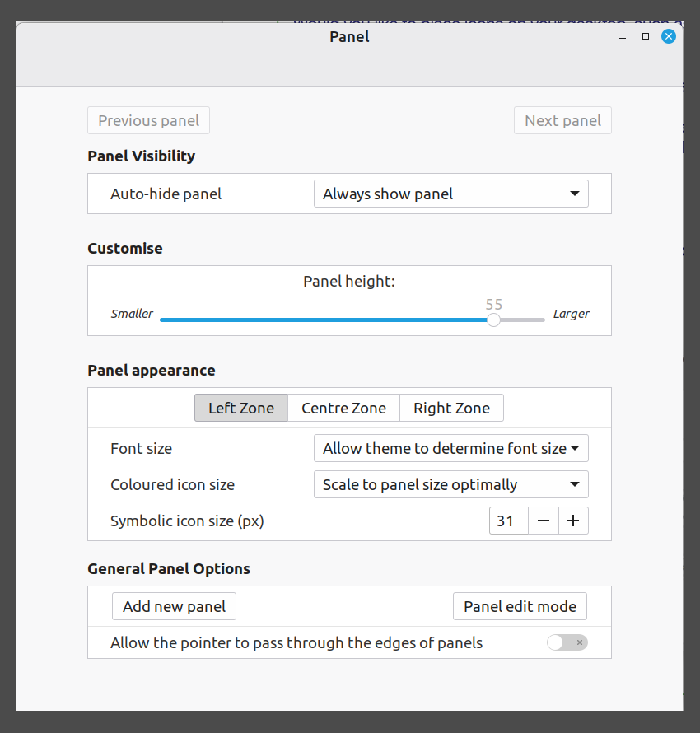This screenshot has width=700, height=733.
Task: Switch to the Right Zone tab
Action: [x=451, y=408]
